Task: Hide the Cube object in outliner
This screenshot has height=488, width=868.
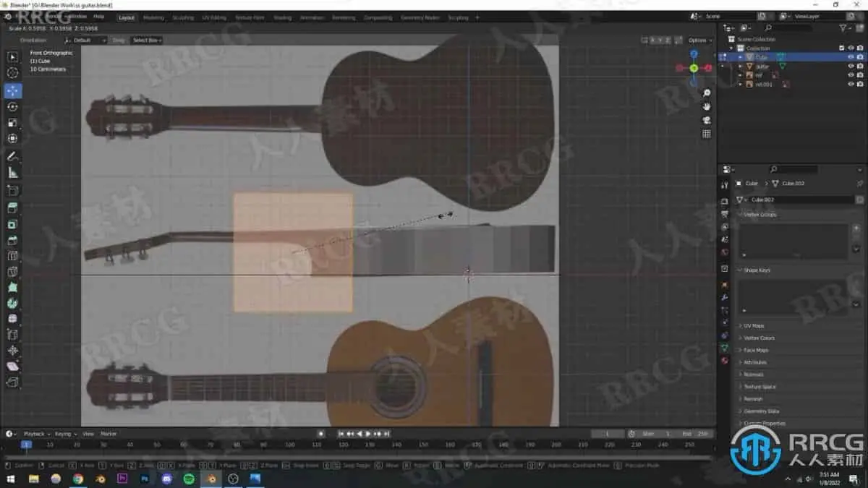Action: 851,57
